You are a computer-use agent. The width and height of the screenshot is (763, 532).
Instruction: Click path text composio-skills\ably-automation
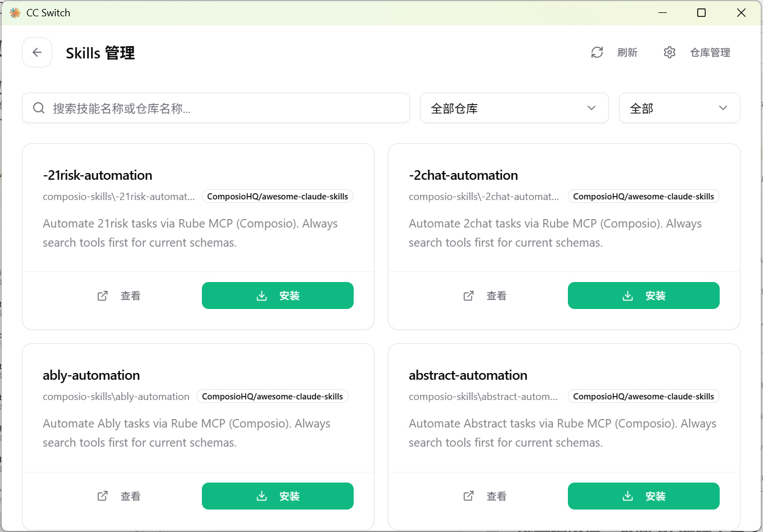(x=116, y=397)
